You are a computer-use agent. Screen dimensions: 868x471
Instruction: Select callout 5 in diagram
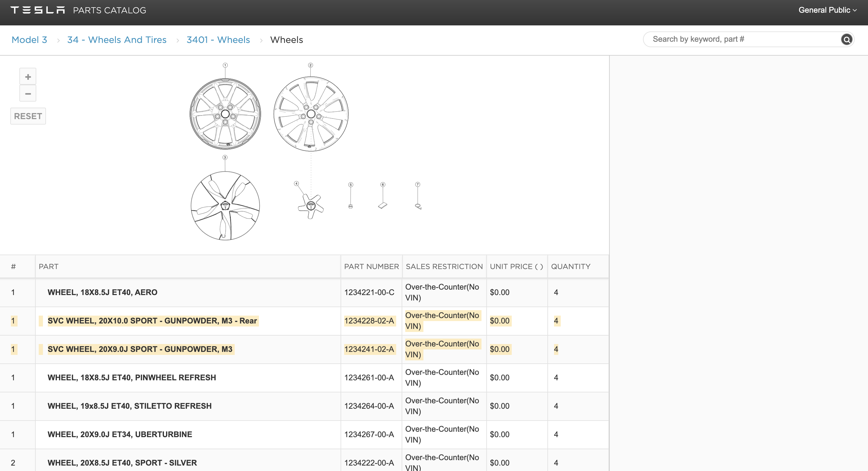pyautogui.click(x=351, y=185)
